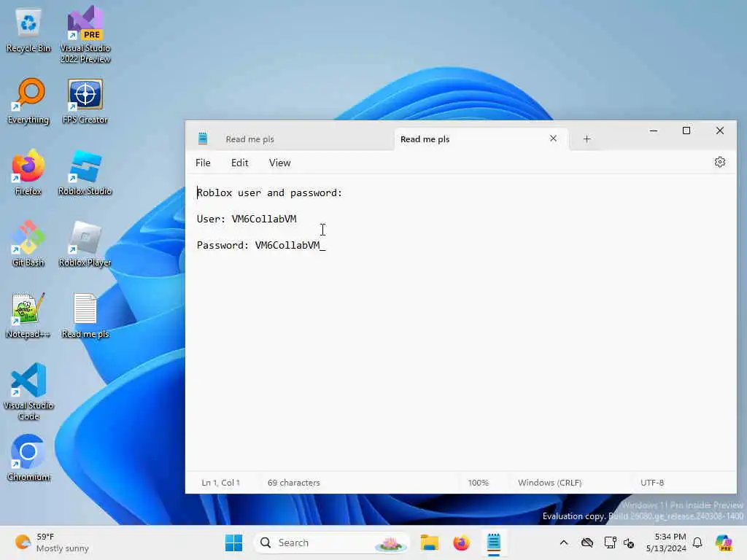Click the cloud sync tray icon
The width and height of the screenshot is (747, 560).
587,542
